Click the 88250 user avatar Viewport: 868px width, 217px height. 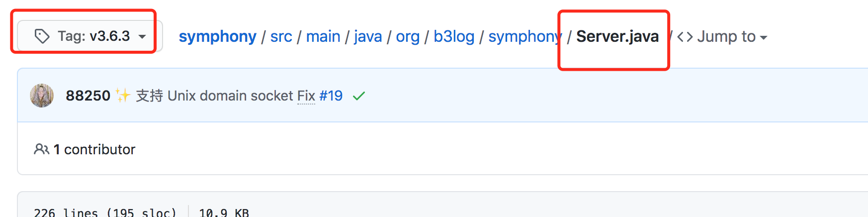42,96
